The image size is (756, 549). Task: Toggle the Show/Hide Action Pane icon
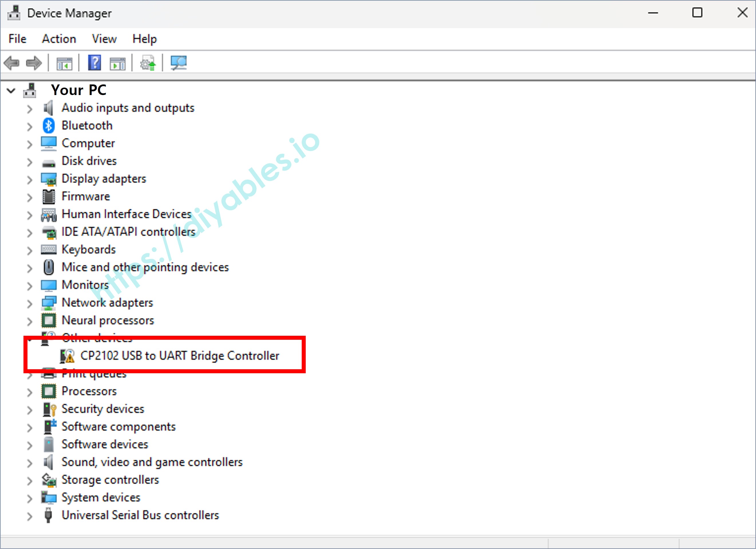(117, 63)
